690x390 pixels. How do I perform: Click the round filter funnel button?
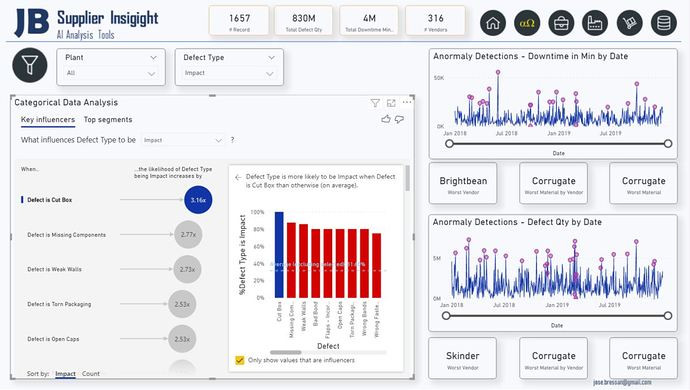[30, 65]
